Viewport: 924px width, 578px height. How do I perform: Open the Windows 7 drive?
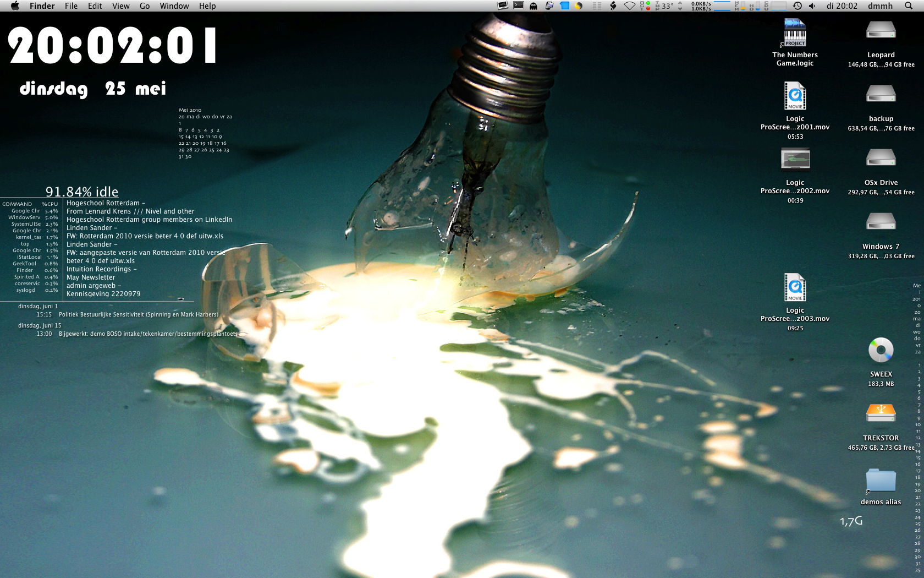pos(881,222)
